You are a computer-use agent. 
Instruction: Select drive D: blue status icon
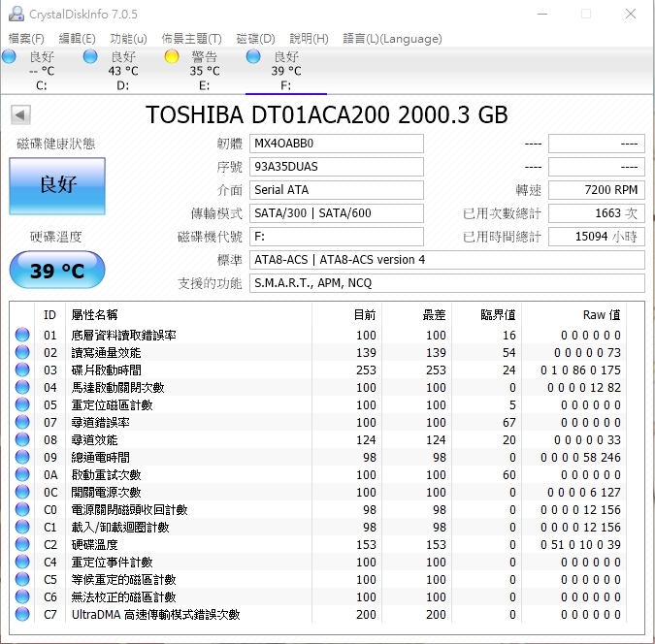(90, 56)
